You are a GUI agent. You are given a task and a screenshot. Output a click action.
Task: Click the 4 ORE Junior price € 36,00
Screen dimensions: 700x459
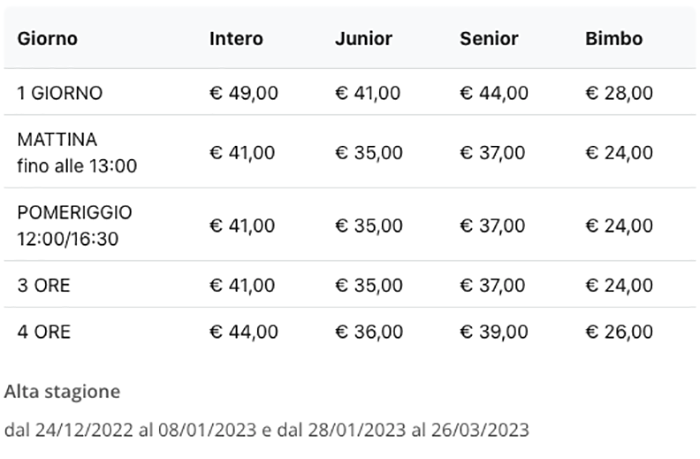coord(368,331)
